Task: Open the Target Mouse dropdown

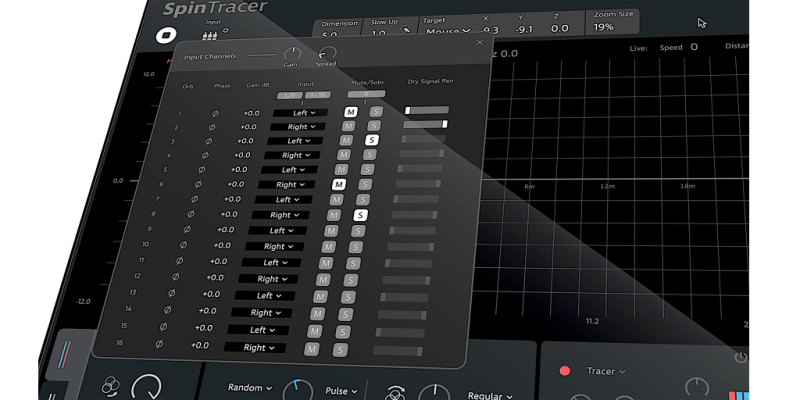Action: tap(448, 31)
